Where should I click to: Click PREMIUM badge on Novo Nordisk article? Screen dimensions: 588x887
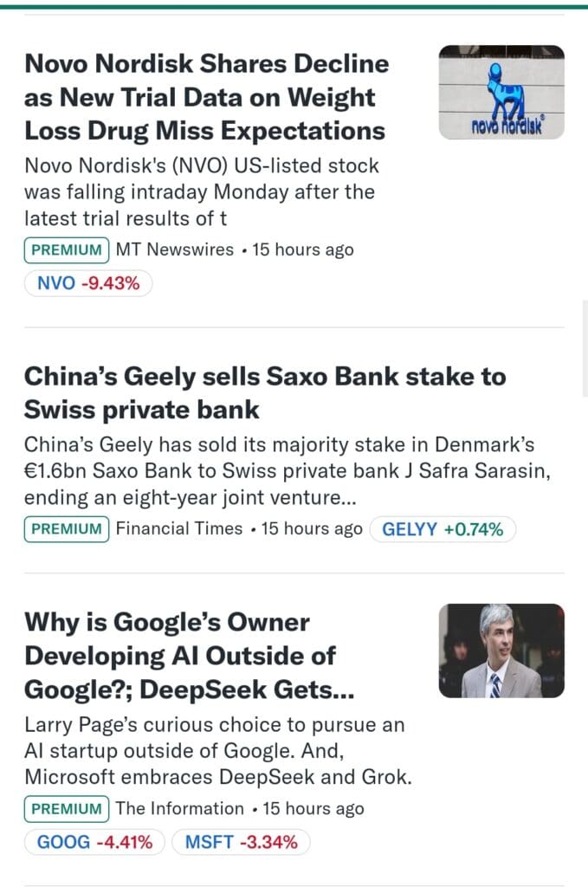(67, 249)
